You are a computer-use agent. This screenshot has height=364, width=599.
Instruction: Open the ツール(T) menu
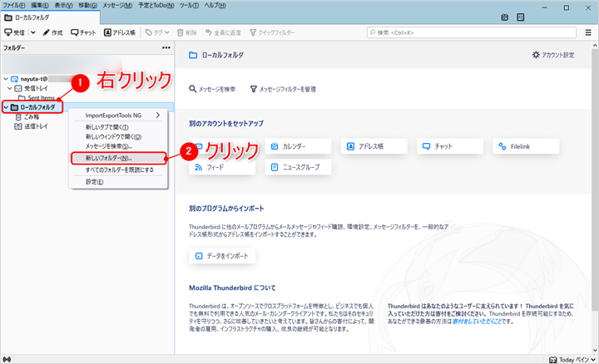189,5
